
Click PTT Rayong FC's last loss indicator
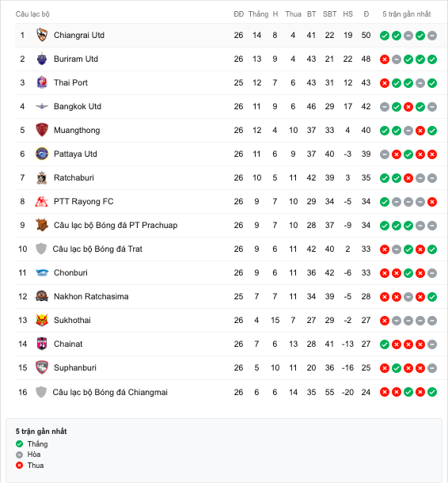(x=432, y=202)
